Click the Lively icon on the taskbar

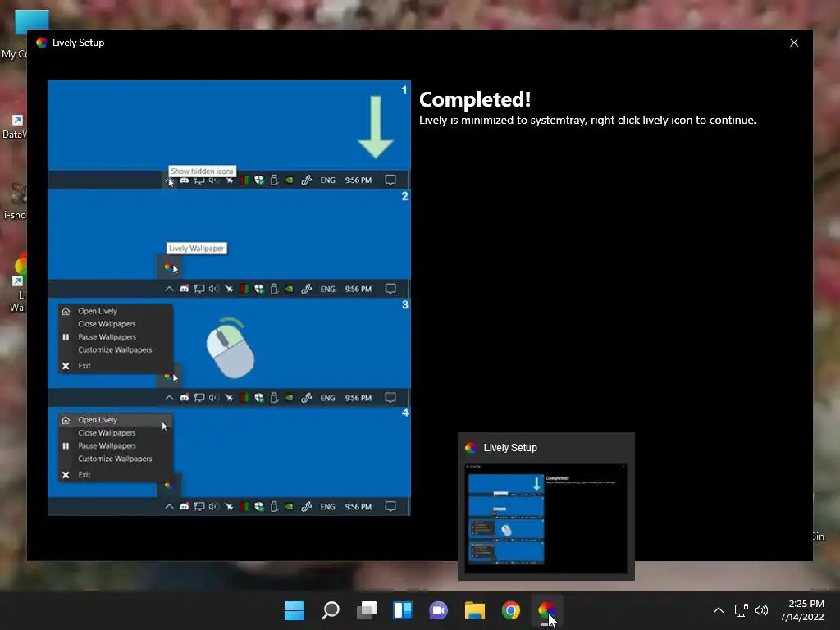pos(546,610)
